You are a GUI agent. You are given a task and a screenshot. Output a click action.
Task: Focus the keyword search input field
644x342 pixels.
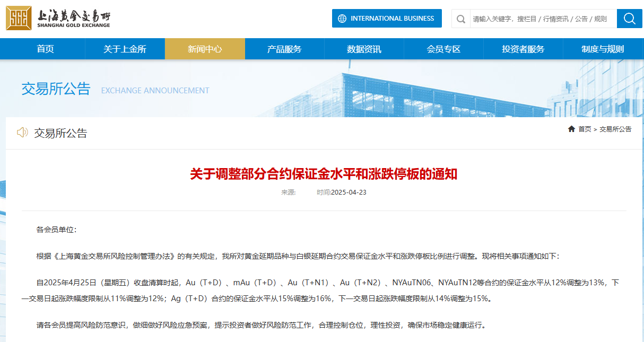543,19
